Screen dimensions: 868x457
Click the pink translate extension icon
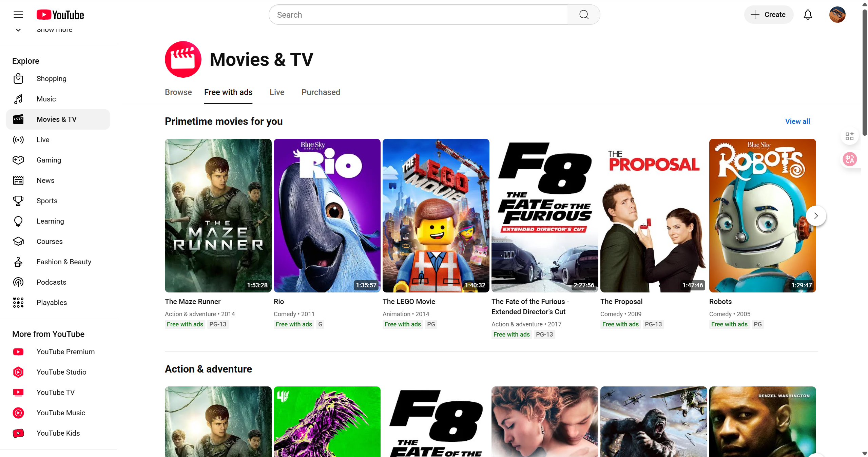click(x=850, y=159)
